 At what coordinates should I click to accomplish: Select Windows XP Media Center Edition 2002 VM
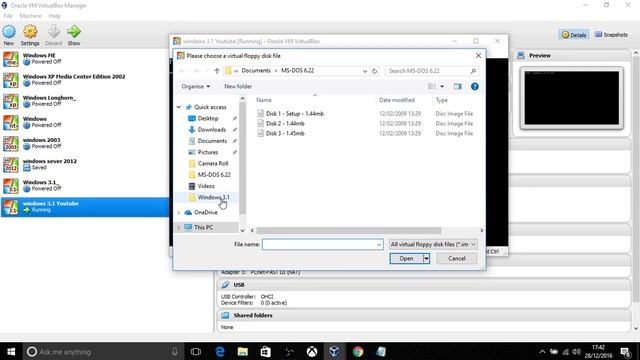coord(84,80)
